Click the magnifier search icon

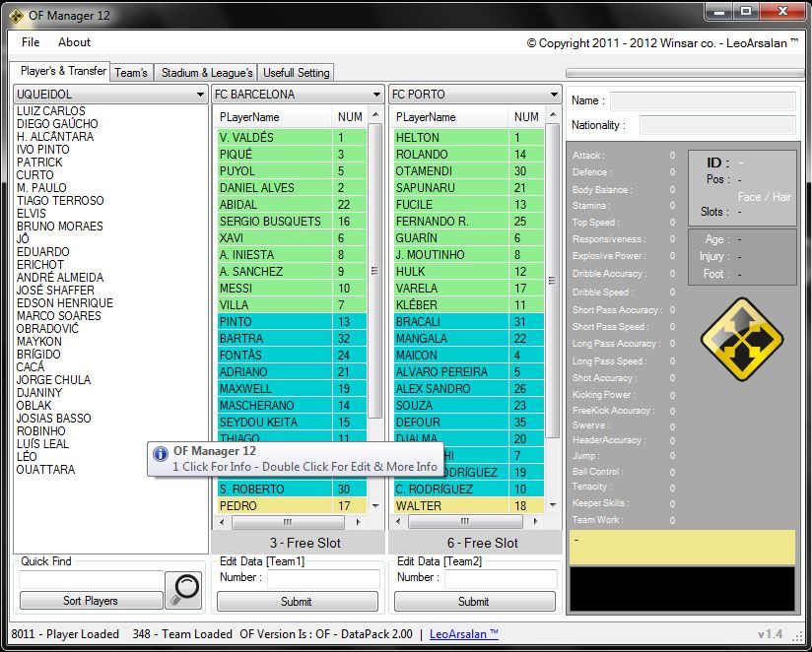[183, 589]
